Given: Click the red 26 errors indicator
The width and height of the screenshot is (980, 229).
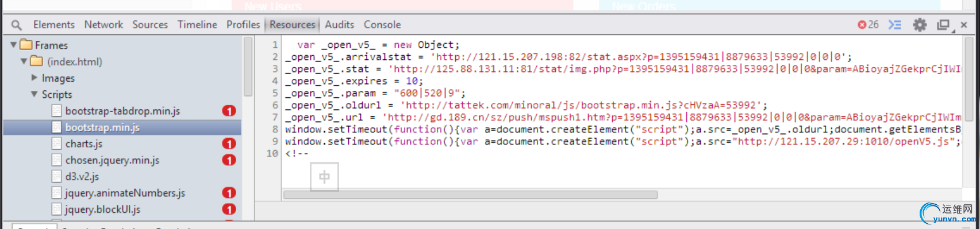Looking at the screenshot, I should (868, 25).
